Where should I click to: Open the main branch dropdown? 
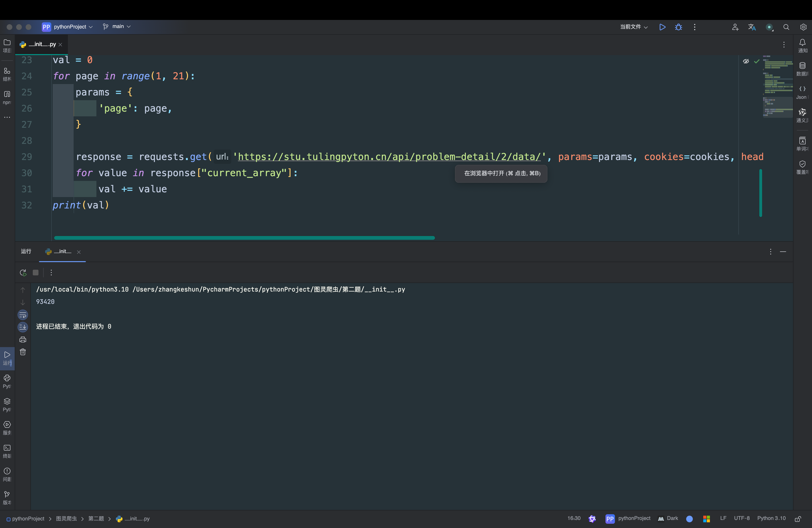pyautogui.click(x=118, y=27)
